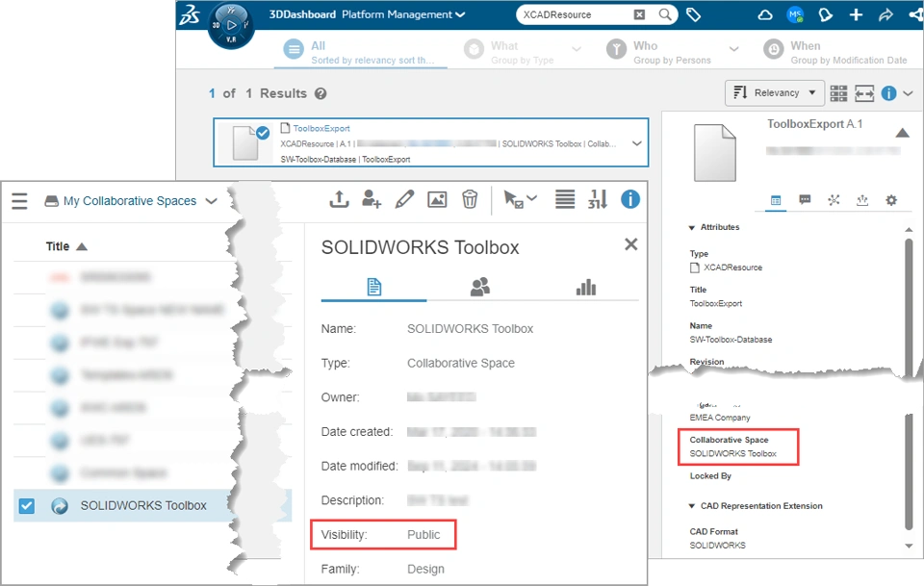Uncheck the SOLIDWORKS Toolbox checkbox
Screen dimensions: 924x586
click(x=27, y=506)
